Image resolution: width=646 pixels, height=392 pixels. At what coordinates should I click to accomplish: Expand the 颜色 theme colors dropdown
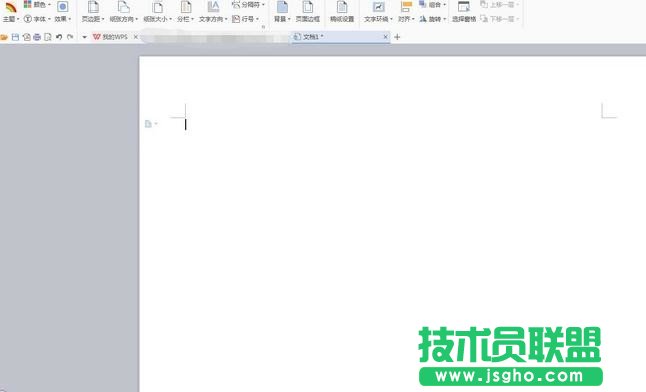(x=37, y=5)
